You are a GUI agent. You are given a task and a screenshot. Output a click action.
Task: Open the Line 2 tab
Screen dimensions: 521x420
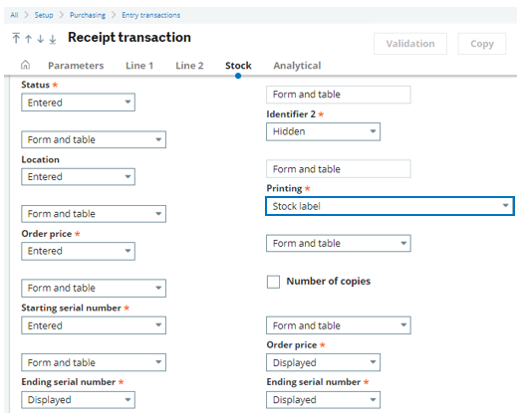pyautogui.click(x=189, y=66)
